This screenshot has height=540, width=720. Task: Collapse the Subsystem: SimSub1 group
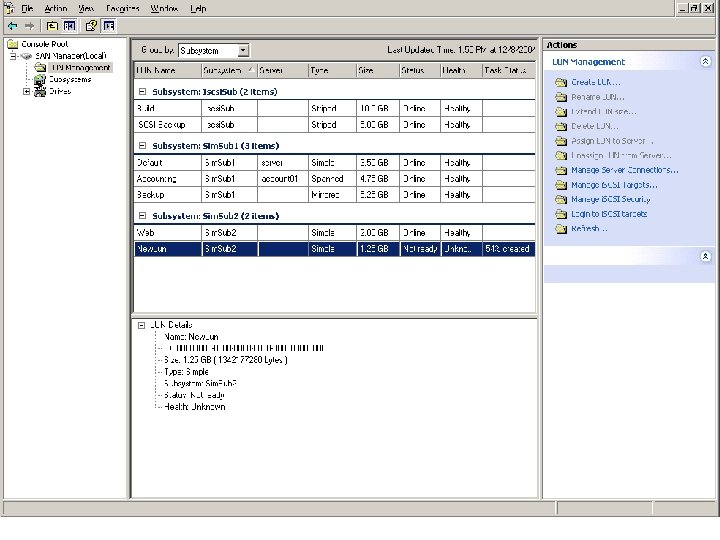click(x=141, y=145)
